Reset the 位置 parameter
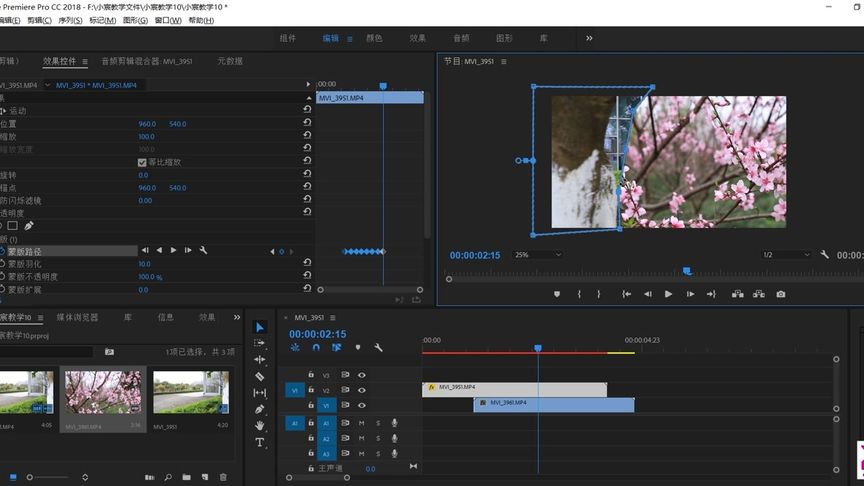 [x=307, y=124]
